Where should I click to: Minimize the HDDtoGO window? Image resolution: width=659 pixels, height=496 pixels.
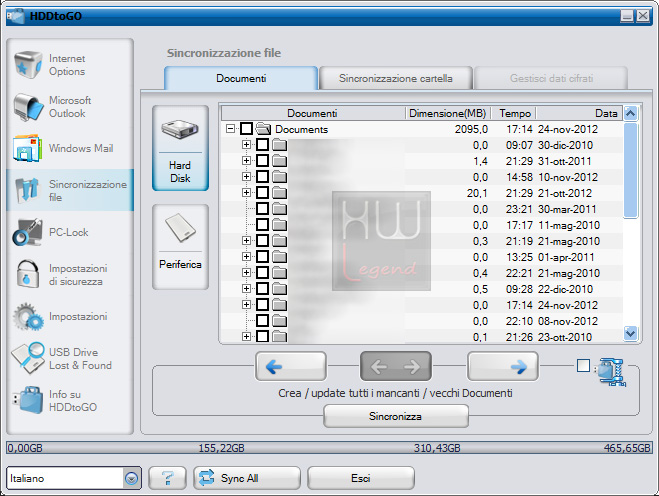[x=627, y=16]
